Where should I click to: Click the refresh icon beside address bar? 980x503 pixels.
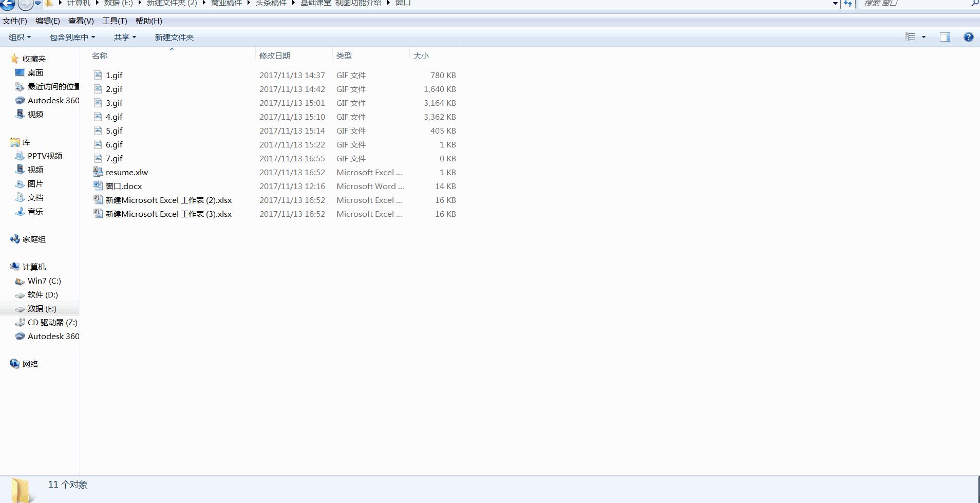click(848, 4)
